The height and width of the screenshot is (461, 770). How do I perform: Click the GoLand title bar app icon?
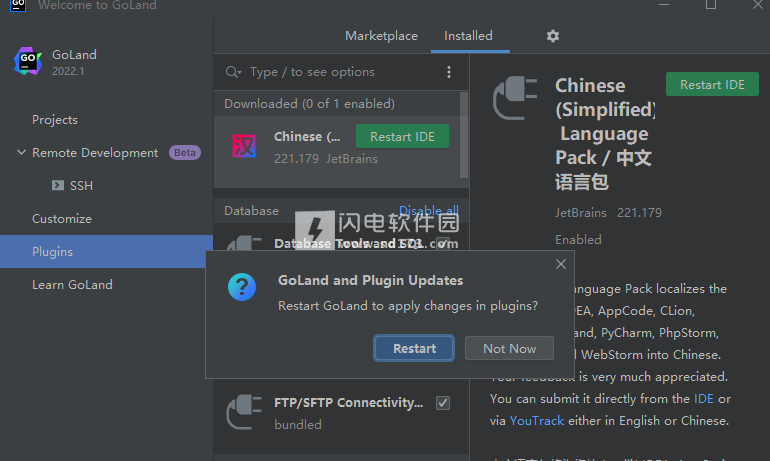click(x=18, y=5)
